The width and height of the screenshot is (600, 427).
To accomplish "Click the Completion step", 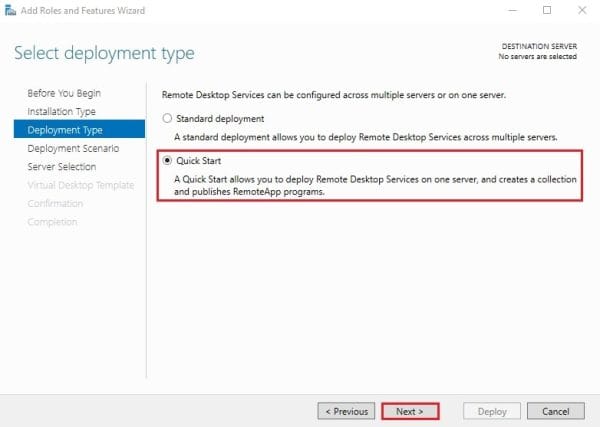I will pos(52,221).
